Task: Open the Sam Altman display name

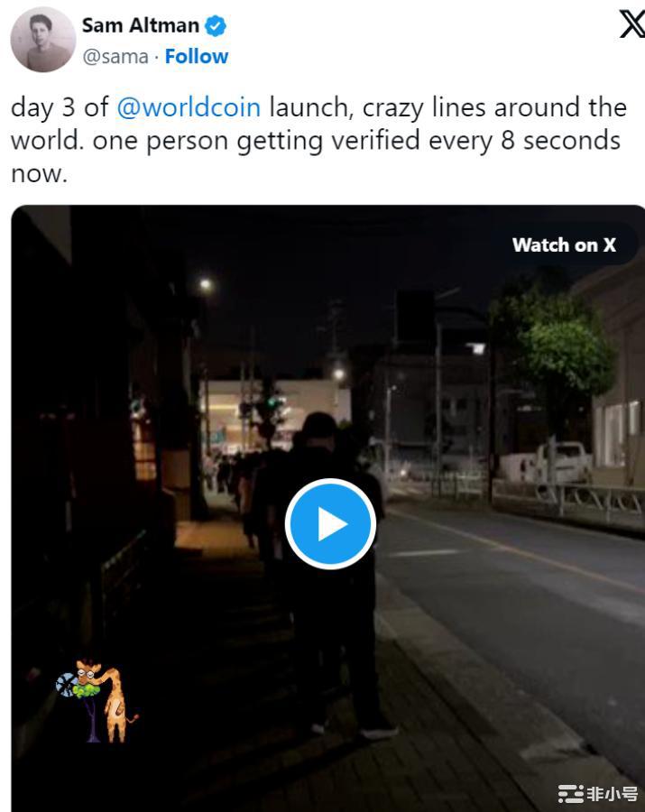Action: 141,25
